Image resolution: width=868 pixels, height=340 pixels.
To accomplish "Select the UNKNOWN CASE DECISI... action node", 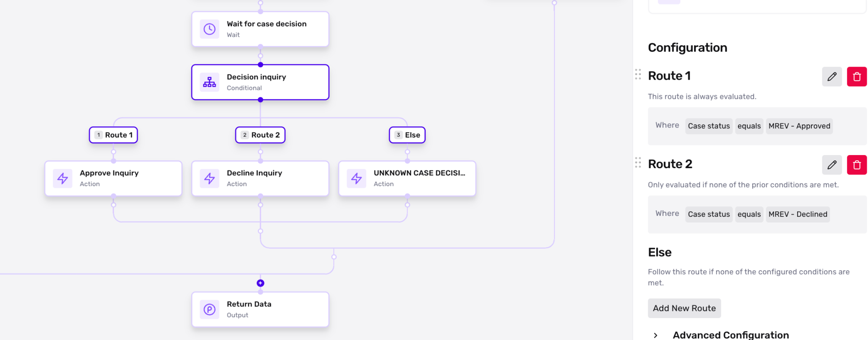I will point(407,178).
